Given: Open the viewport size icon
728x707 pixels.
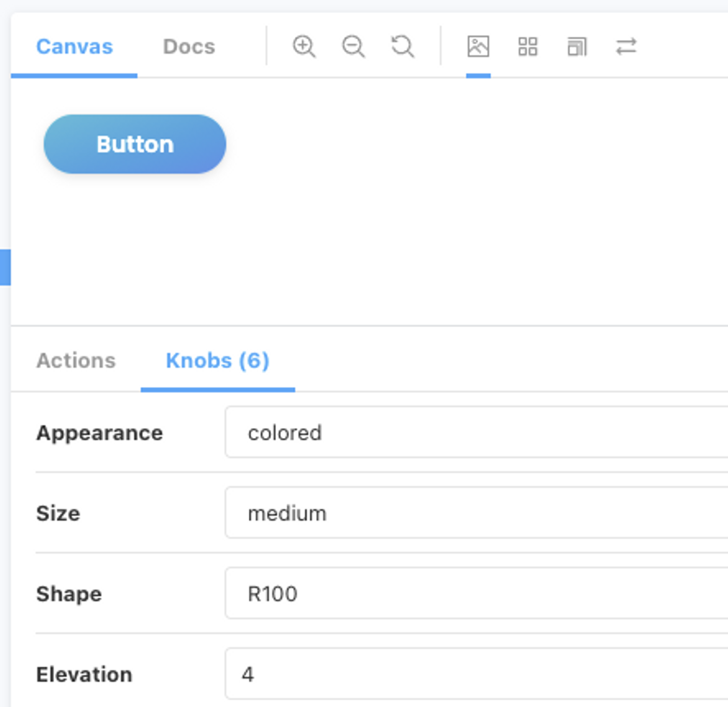Looking at the screenshot, I should (x=577, y=47).
